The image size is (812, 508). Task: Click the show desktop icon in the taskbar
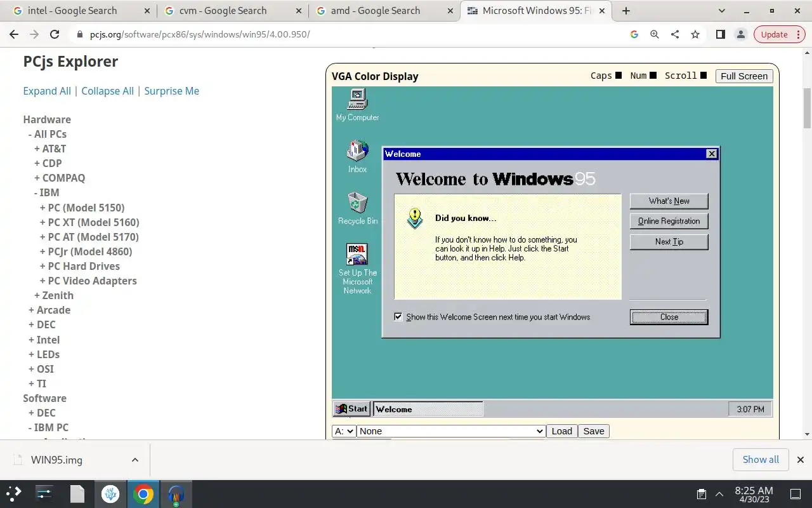[796, 494]
